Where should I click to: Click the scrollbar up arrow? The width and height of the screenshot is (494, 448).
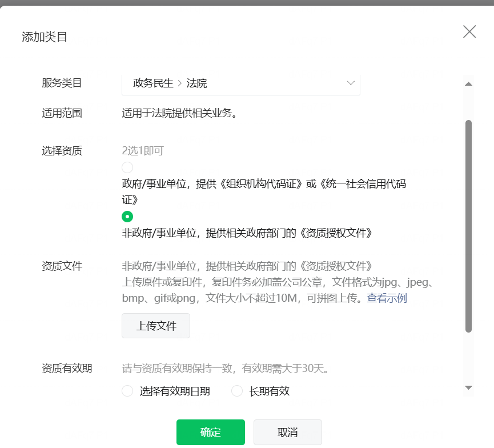click(x=468, y=84)
